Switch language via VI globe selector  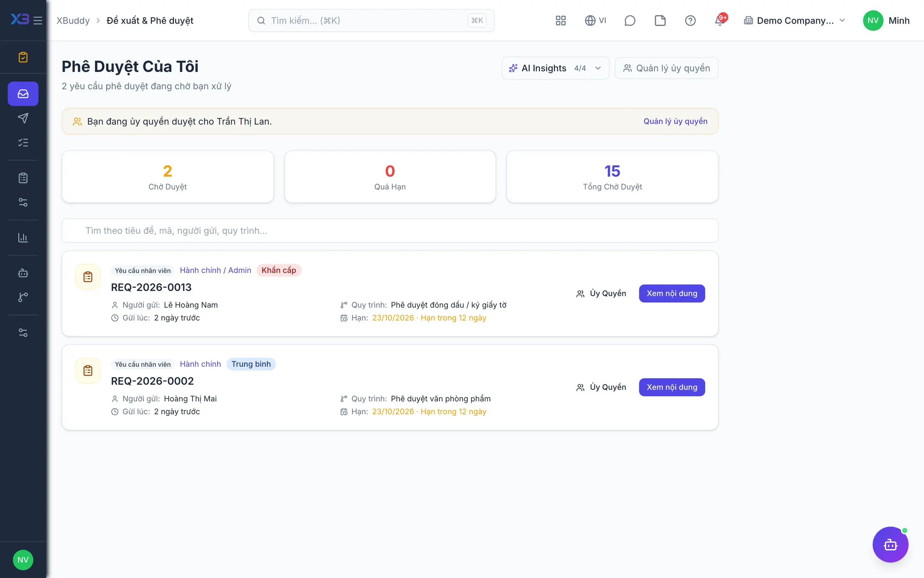click(x=595, y=20)
